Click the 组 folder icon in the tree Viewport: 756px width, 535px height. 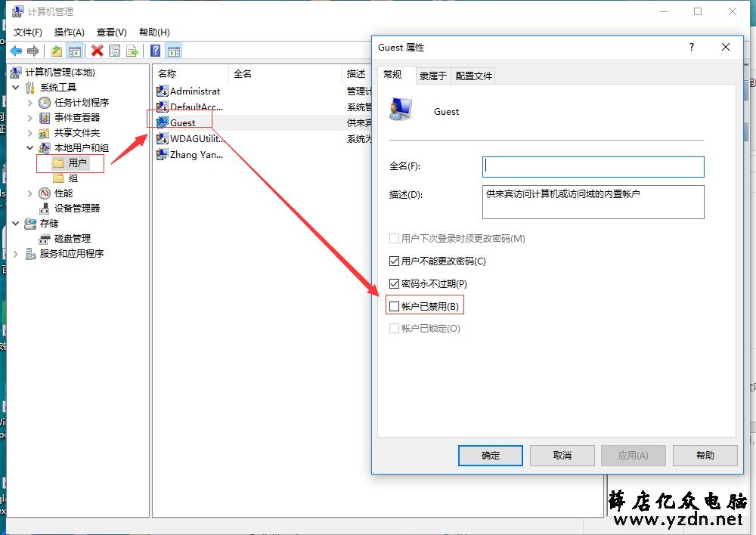point(58,178)
